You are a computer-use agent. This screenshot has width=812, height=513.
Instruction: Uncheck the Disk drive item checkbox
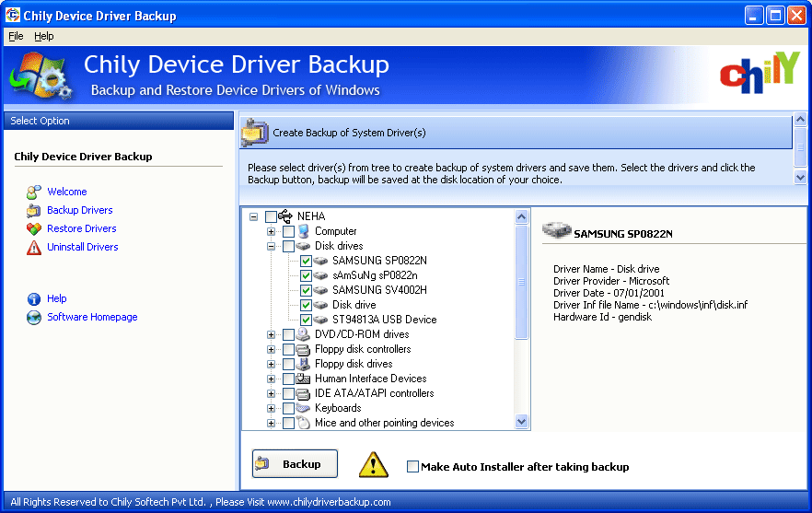(x=306, y=305)
